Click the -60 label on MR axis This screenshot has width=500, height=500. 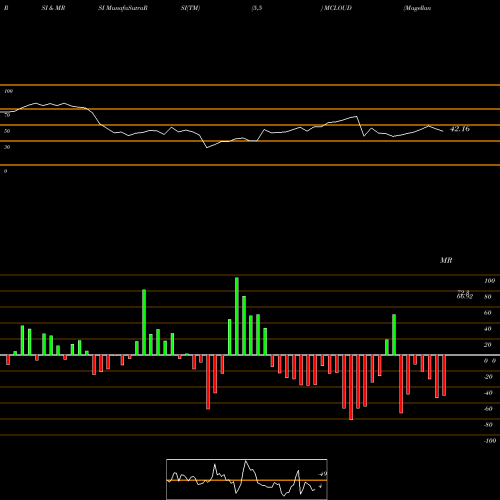click(488, 409)
